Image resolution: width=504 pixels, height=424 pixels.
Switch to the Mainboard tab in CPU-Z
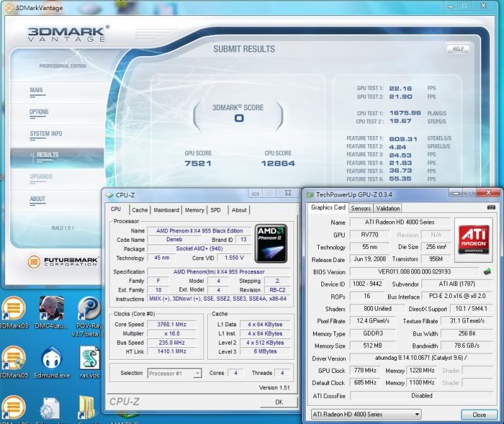pos(166,210)
